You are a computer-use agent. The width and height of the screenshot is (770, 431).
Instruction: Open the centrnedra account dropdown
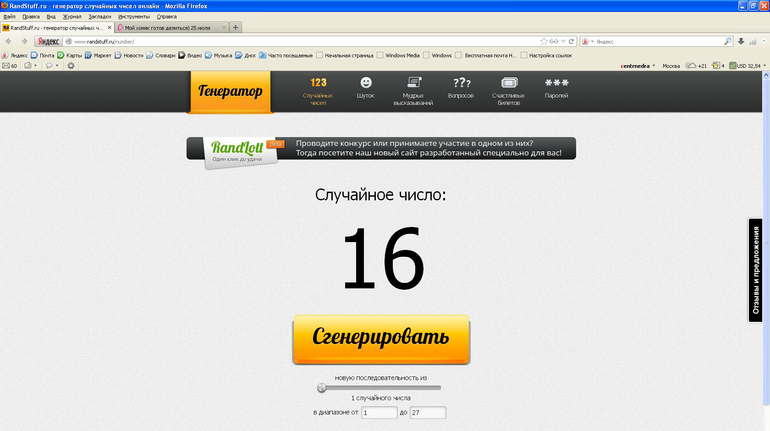pos(638,66)
